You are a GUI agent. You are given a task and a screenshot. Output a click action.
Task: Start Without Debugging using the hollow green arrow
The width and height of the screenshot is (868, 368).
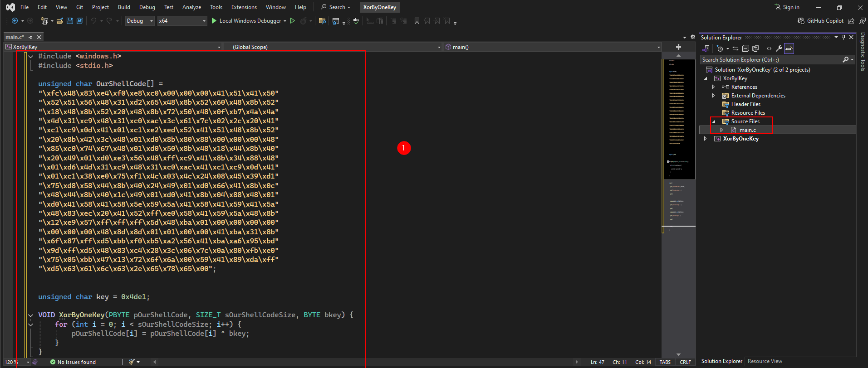(293, 21)
